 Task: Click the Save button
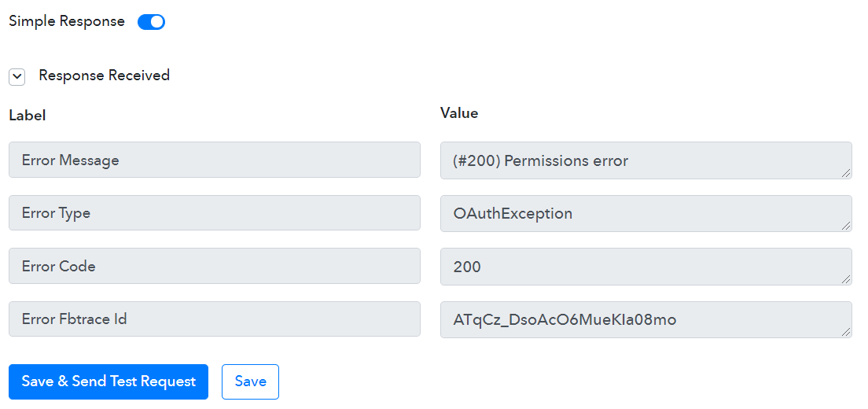point(250,381)
